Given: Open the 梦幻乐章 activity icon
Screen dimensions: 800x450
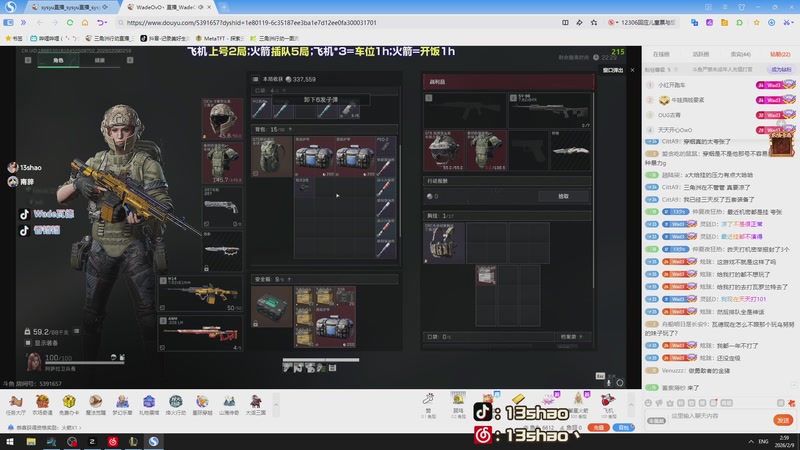Looking at the screenshot, I should click(x=122, y=405).
